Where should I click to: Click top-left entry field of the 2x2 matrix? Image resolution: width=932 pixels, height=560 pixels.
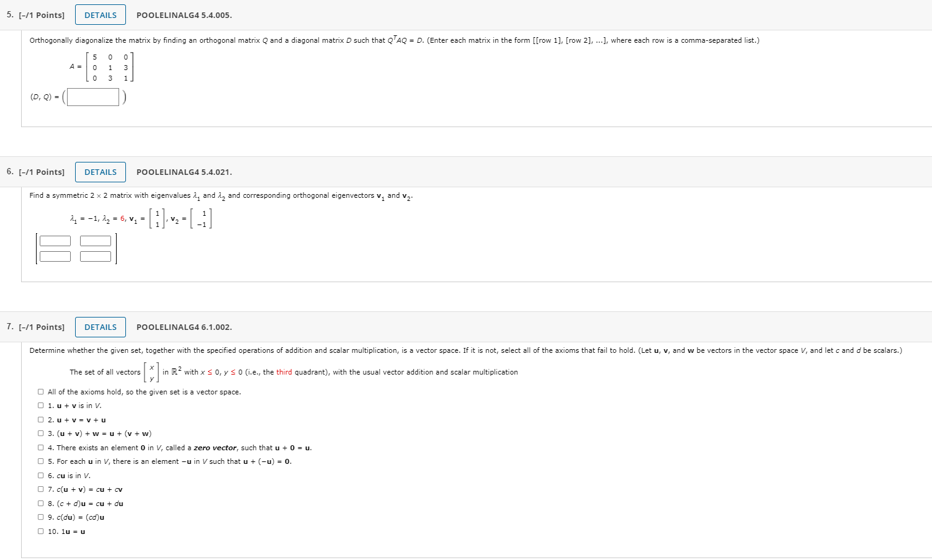click(55, 241)
